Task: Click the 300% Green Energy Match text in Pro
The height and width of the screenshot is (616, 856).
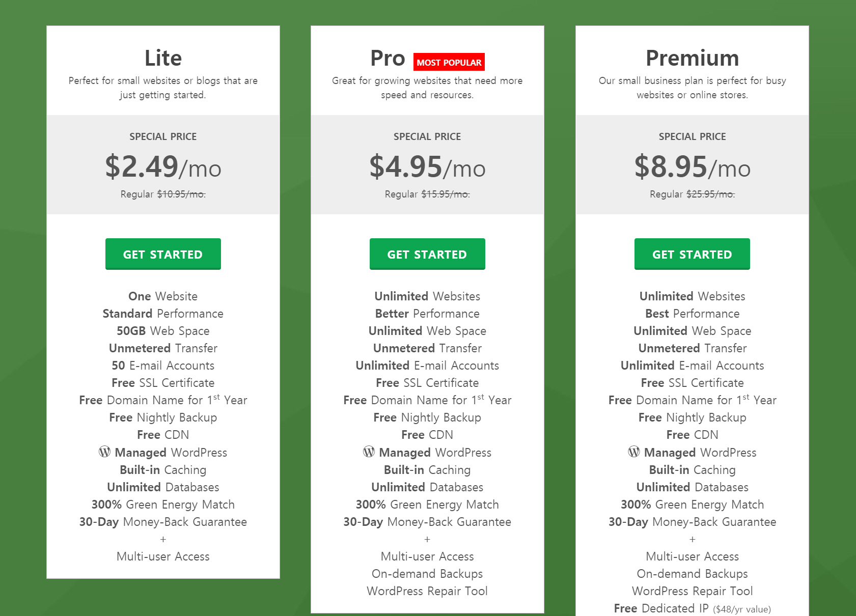Action: point(427,505)
